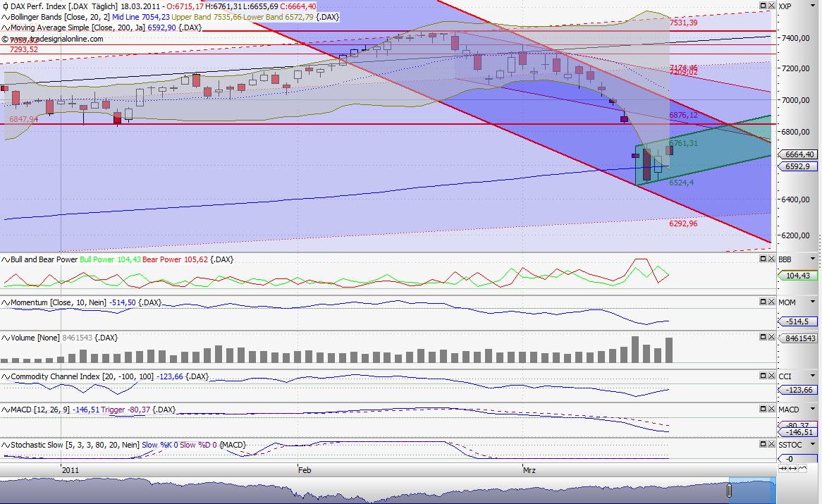Click the Volume panel wave icon
822x504 pixels.
tap(6, 338)
